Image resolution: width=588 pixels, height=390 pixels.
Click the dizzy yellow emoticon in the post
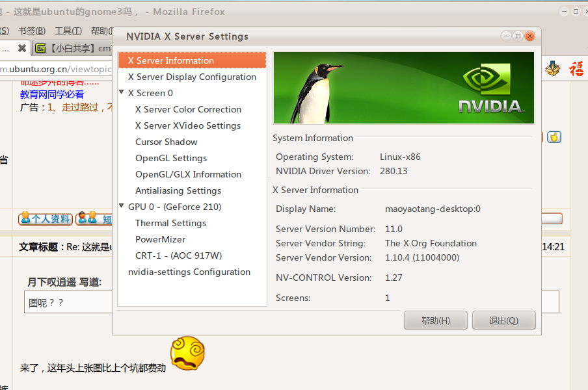(187, 354)
